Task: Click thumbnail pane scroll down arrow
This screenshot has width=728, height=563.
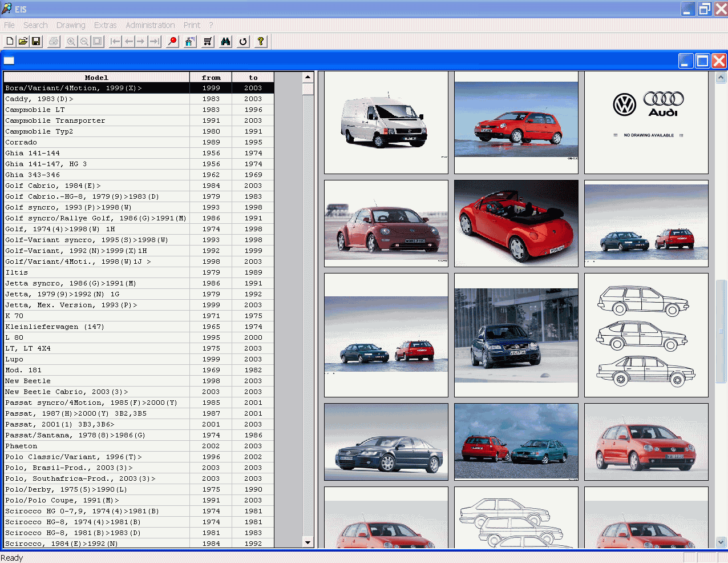Action: coord(721,542)
